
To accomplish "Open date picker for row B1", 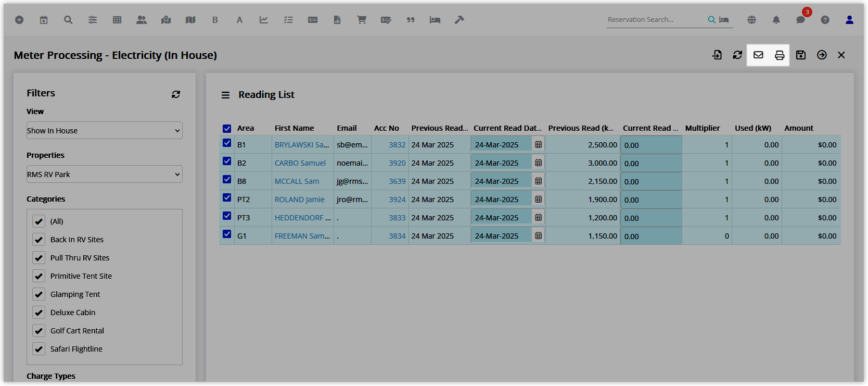I will 539,144.
